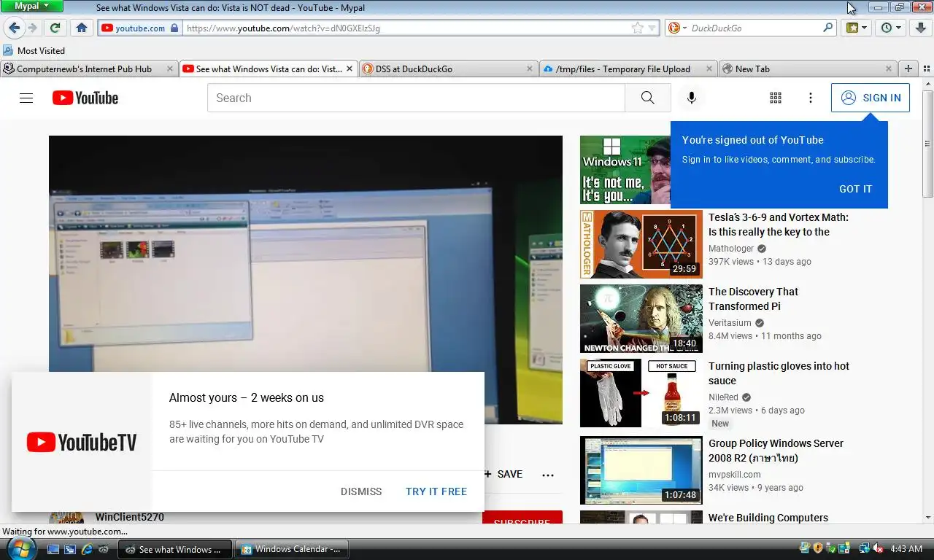This screenshot has width=934, height=560.
Task: Click the muted volume tray icon
Action: [x=878, y=549]
